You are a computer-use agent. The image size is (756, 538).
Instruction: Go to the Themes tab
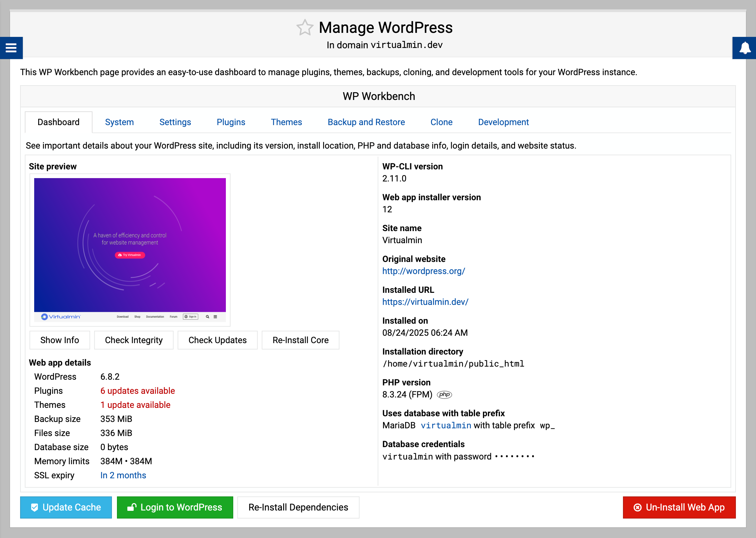[x=287, y=122]
